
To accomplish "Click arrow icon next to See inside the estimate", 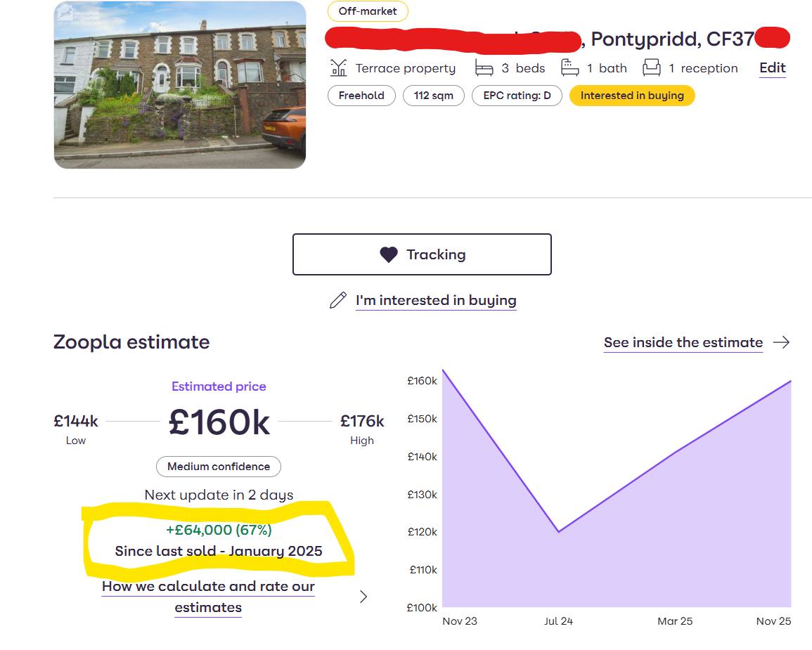I will (781, 342).
